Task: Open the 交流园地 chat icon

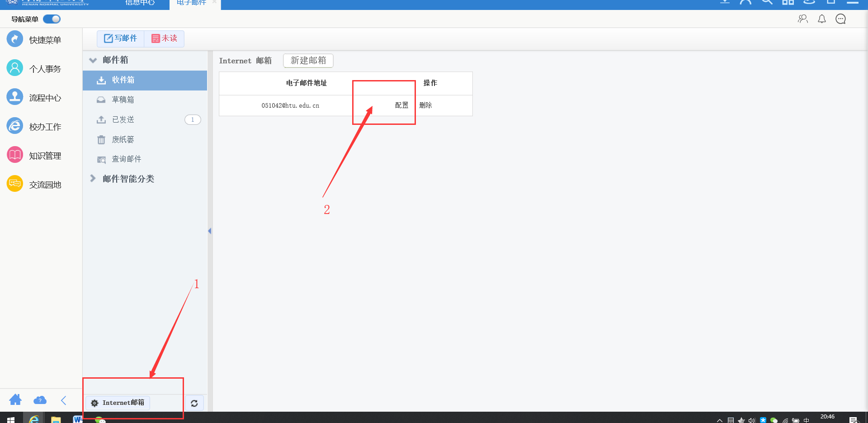Action: click(15, 184)
